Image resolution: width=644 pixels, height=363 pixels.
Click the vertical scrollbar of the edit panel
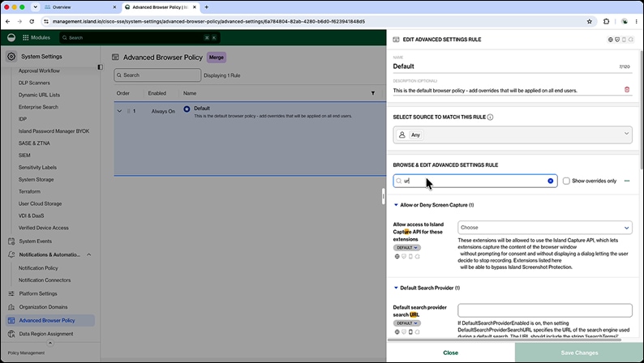click(642, 110)
